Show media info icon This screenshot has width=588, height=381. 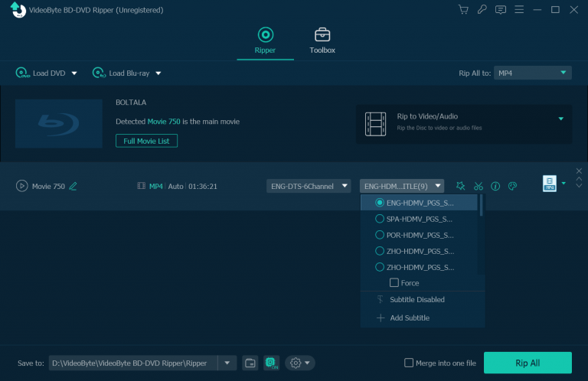coord(495,186)
